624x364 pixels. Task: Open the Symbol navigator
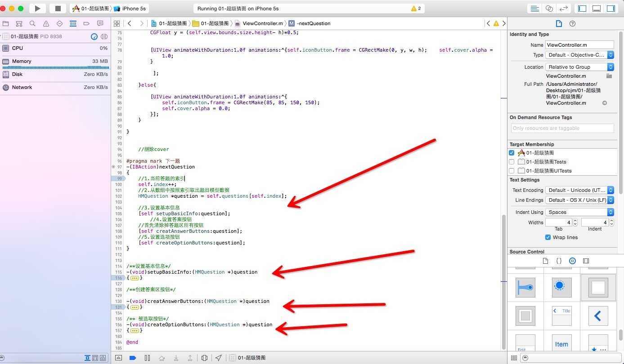pyautogui.click(x=19, y=23)
